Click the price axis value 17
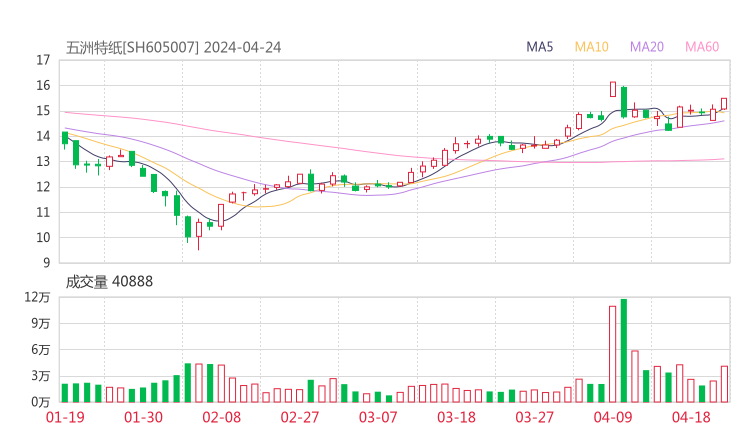The image size is (740, 440). pyautogui.click(x=43, y=60)
